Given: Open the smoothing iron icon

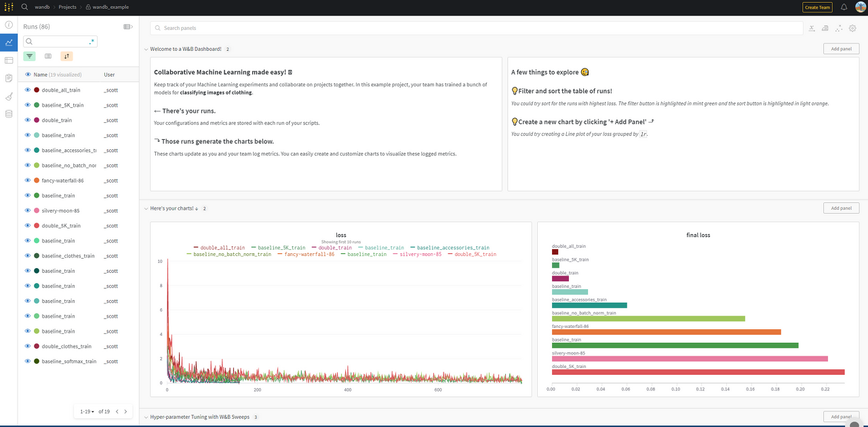Looking at the screenshot, I should (x=825, y=28).
